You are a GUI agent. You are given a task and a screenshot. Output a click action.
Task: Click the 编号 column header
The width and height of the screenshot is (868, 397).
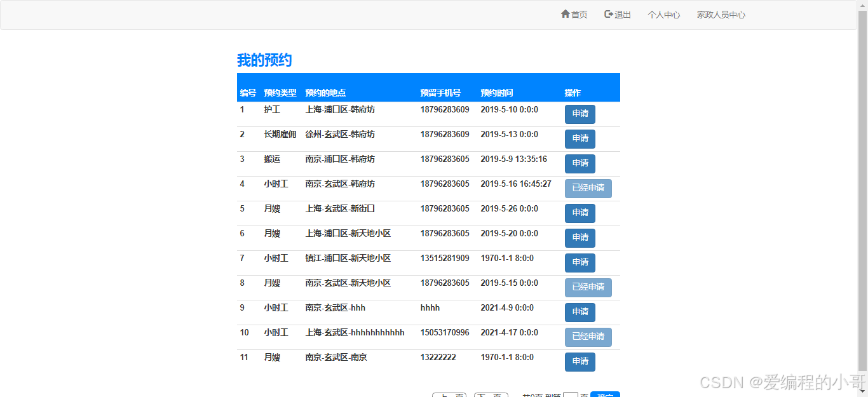point(248,93)
